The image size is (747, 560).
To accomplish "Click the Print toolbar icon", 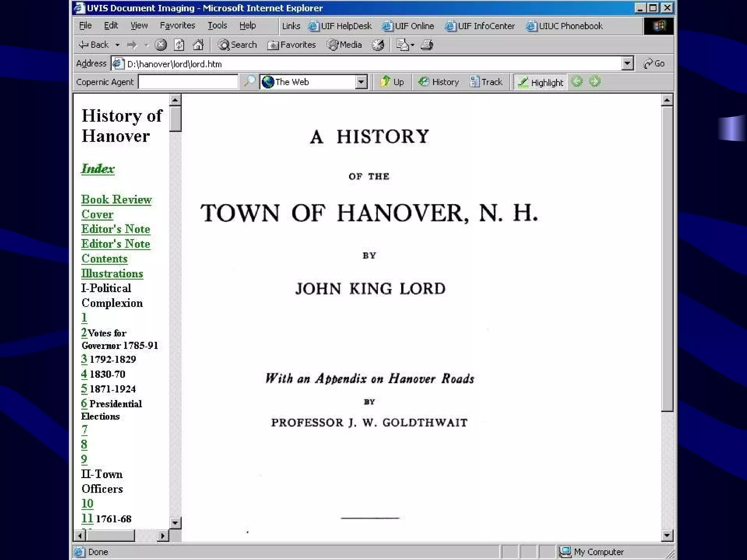I will click(427, 45).
